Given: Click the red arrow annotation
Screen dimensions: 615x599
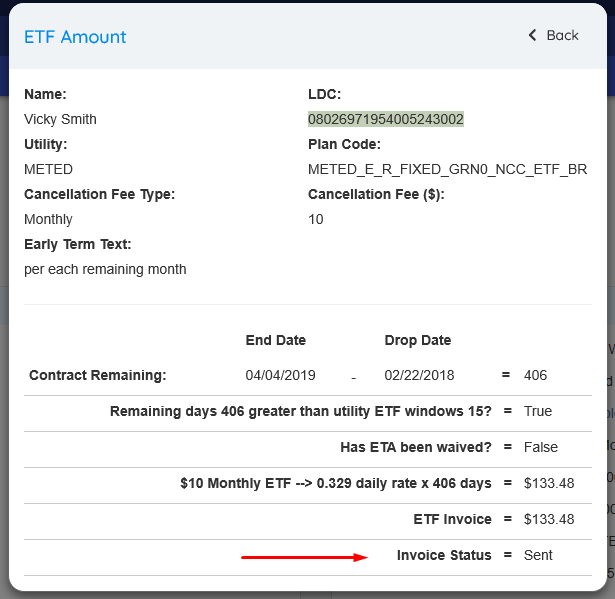Looking at the screenshot, I should [305, 557].
